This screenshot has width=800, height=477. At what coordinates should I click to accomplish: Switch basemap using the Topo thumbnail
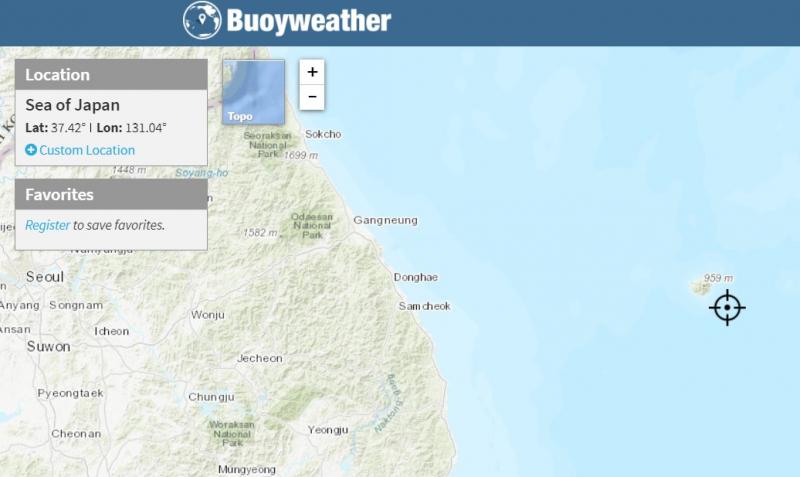253,92
